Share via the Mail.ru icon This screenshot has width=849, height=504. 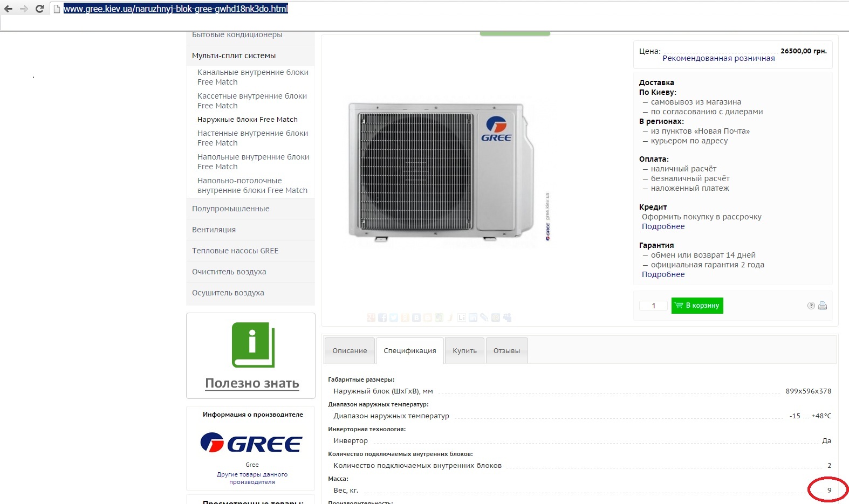pyautogui.click(x=496, y=317)
